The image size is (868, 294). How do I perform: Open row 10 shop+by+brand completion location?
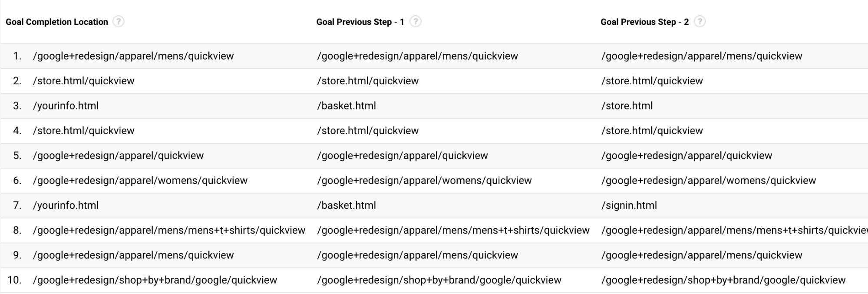click(155, 280)
